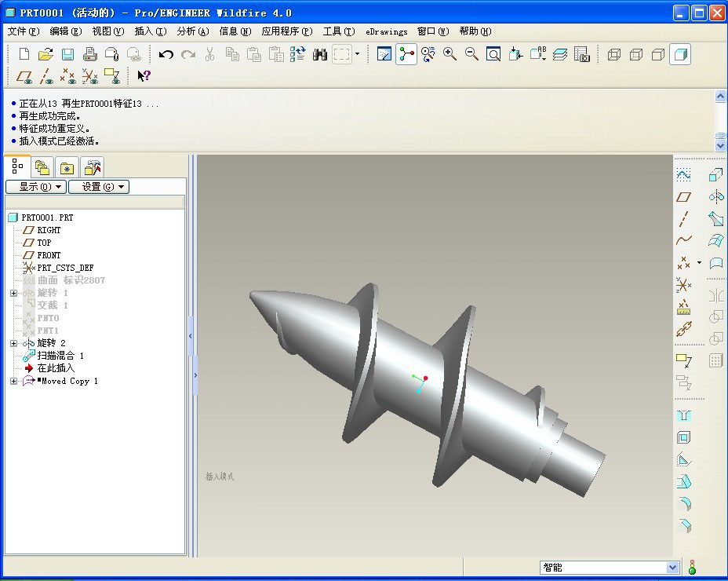
Task: Open datum point tool flyout arrow
Action: (699, 262)
